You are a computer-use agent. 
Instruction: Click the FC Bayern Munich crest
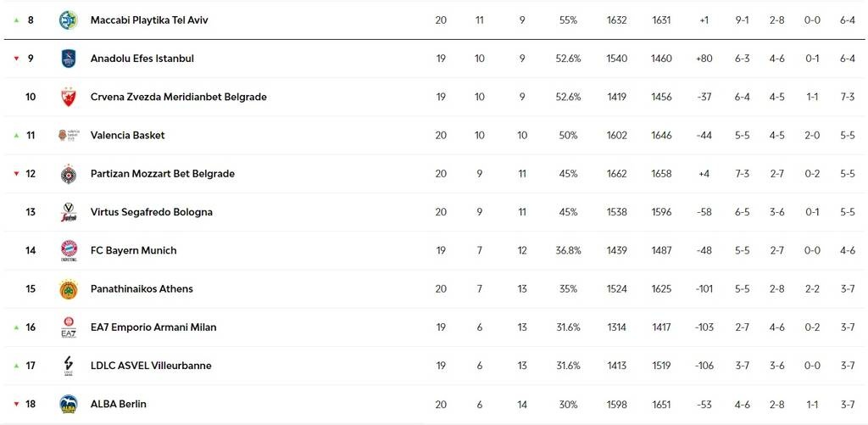pos(69,250)
